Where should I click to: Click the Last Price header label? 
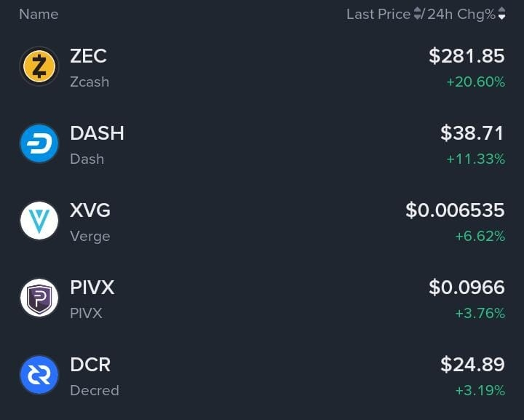coord(378,14)
